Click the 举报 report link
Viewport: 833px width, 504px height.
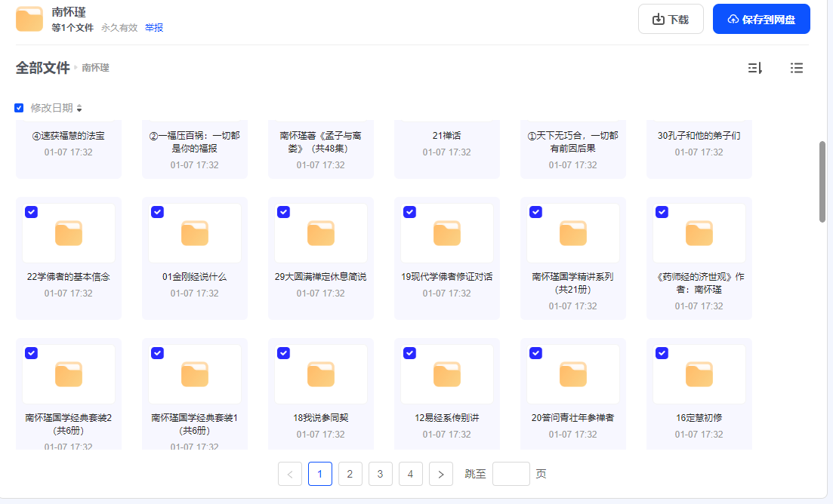(154, 28)
